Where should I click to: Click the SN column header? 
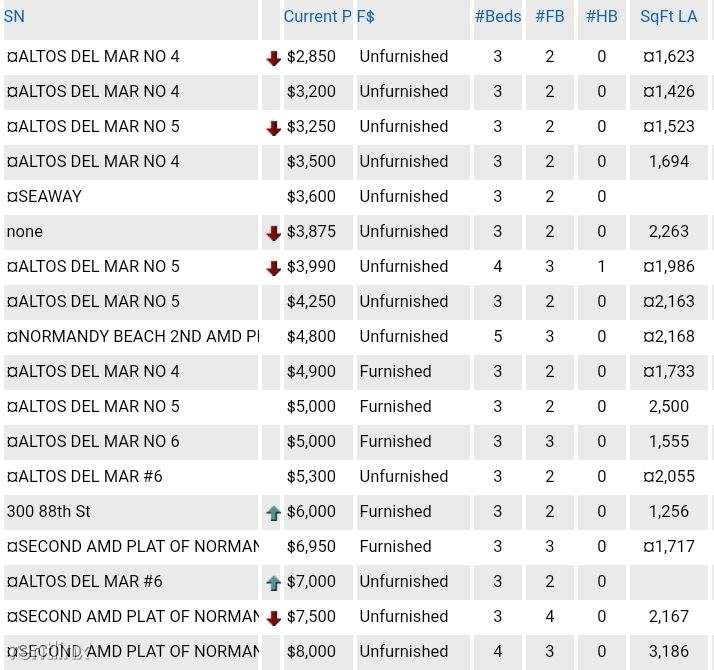(14, 17)
